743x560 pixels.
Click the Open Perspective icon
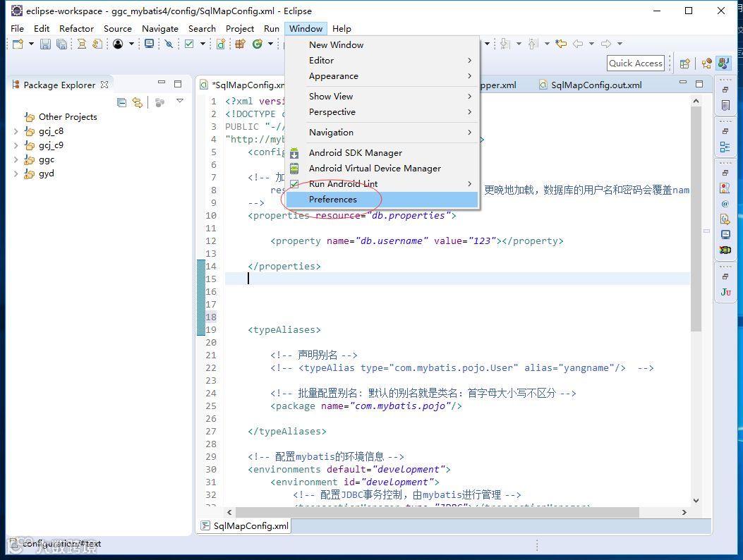(x=684, y=63)
